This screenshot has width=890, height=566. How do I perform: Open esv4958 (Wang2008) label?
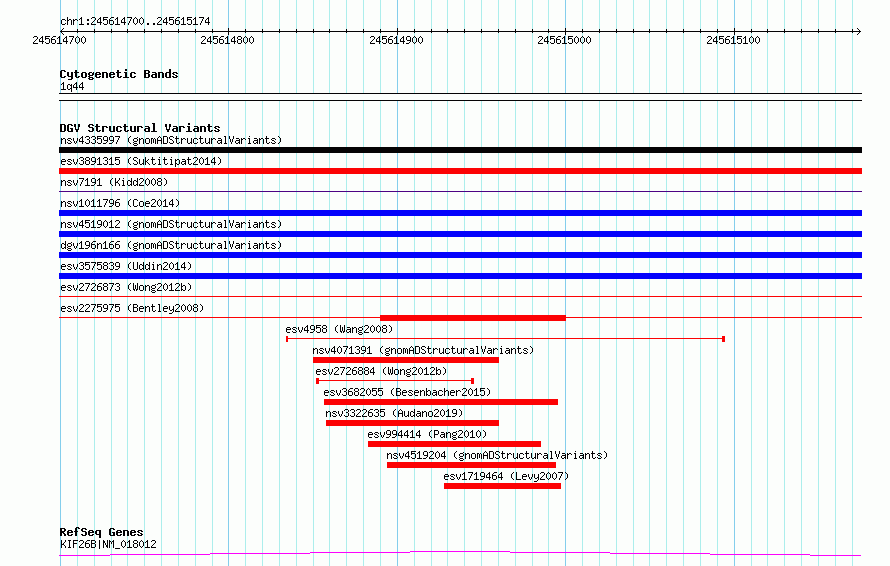point(339,329)
